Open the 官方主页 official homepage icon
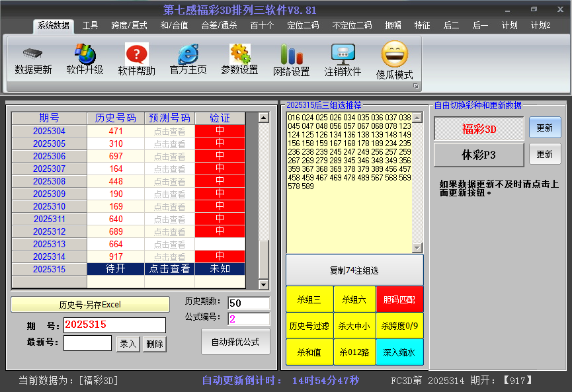This screenshot has width=572, height=392. coord(187,59)
